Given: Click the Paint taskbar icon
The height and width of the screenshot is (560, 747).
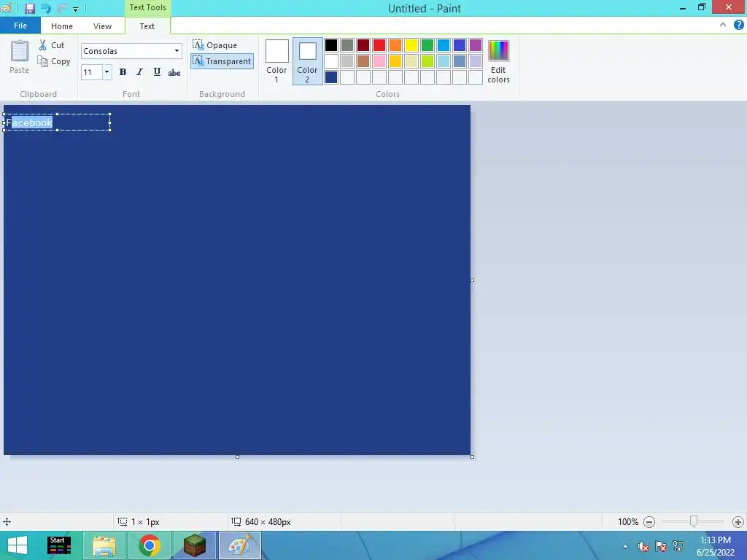Looking at the screenshot, I should coord(239,545).
